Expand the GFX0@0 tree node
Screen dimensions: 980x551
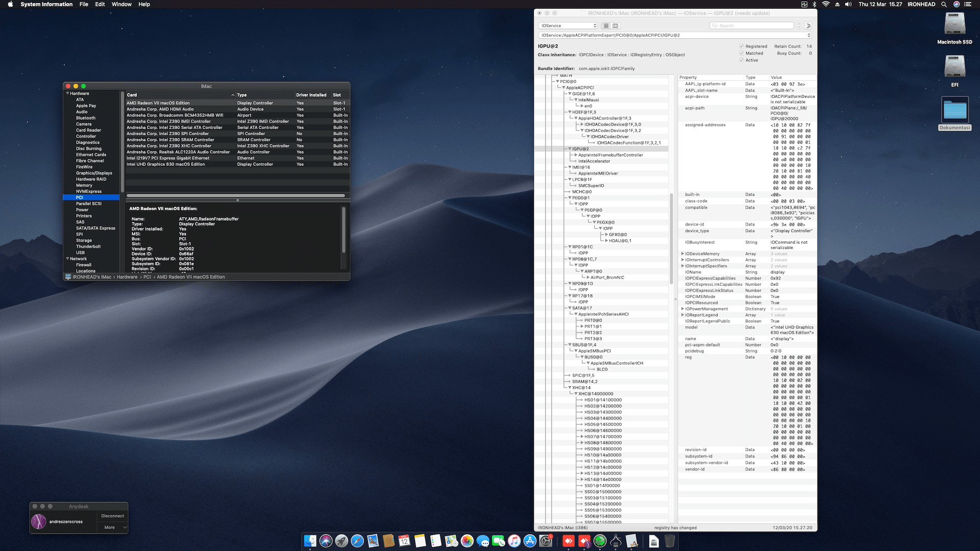pos(606,235)
